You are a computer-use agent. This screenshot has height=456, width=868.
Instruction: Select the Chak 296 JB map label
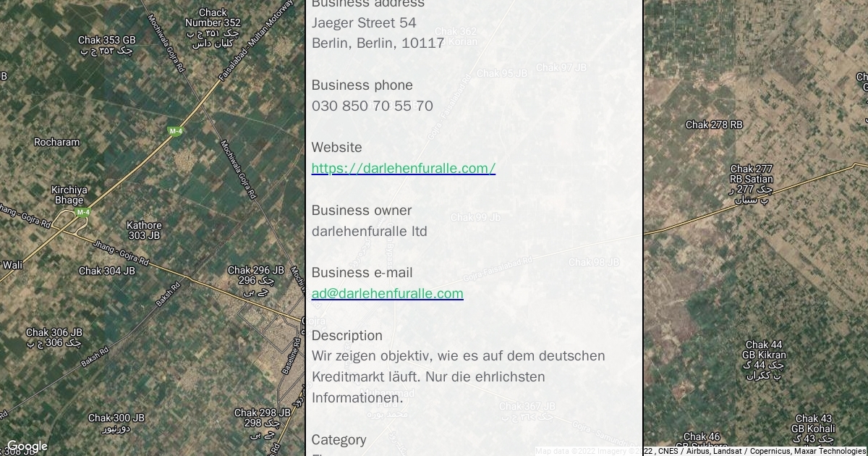click(x=256, y=281)
